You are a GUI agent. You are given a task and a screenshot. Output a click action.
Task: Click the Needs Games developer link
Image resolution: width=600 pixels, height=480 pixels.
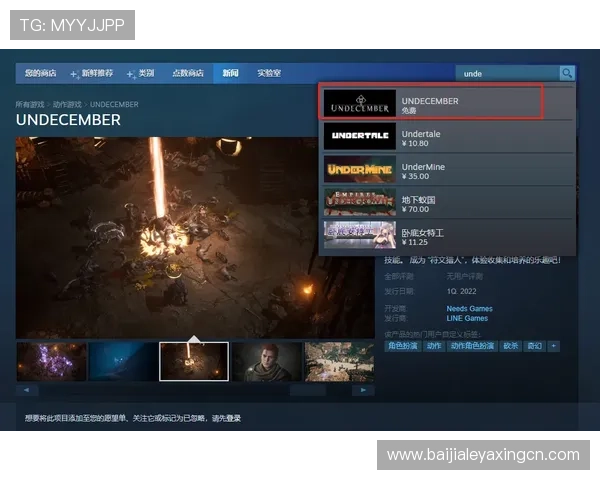click(469, 309)
